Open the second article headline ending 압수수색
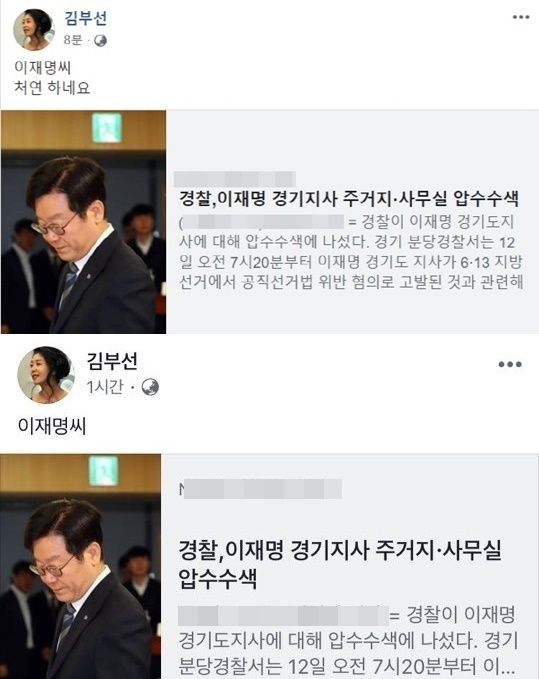The height and width of the screenshot is (679, 539). 340,564
